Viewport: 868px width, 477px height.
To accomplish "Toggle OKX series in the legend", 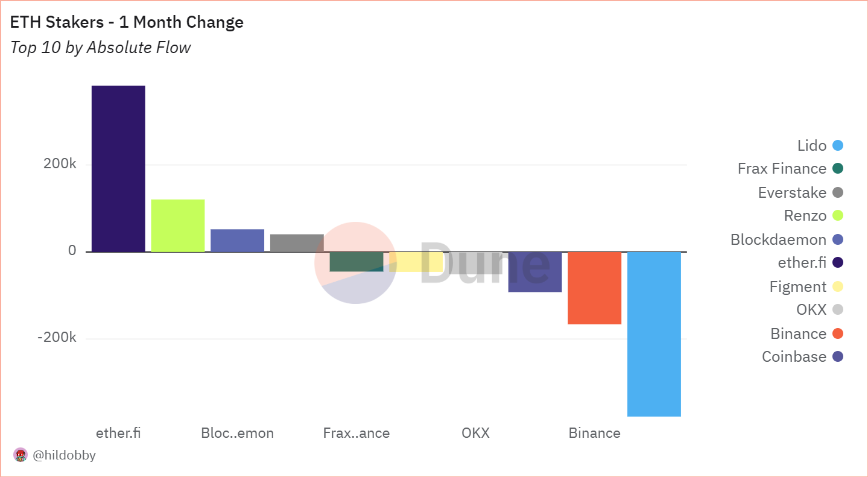I will tap(811, 310).
